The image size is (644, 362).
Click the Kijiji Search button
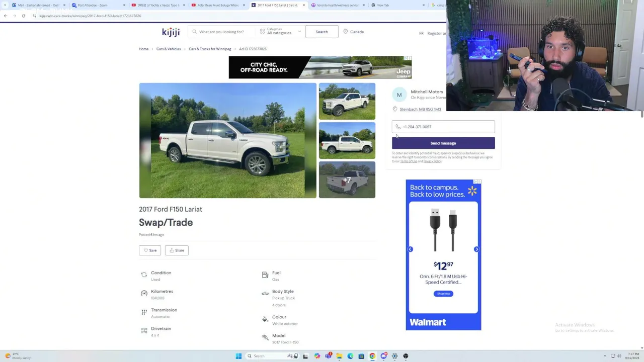[321, 32]
